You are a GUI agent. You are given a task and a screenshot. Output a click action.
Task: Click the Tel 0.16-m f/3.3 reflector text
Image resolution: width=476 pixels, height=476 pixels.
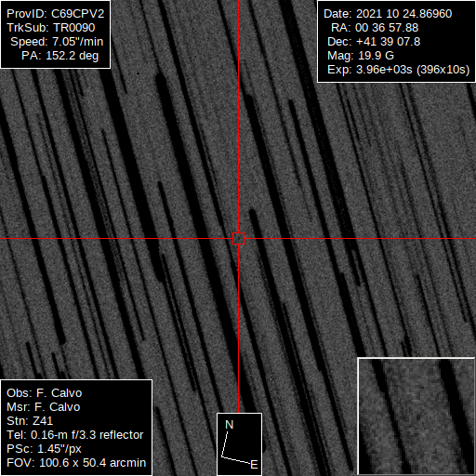click(75, 435)
